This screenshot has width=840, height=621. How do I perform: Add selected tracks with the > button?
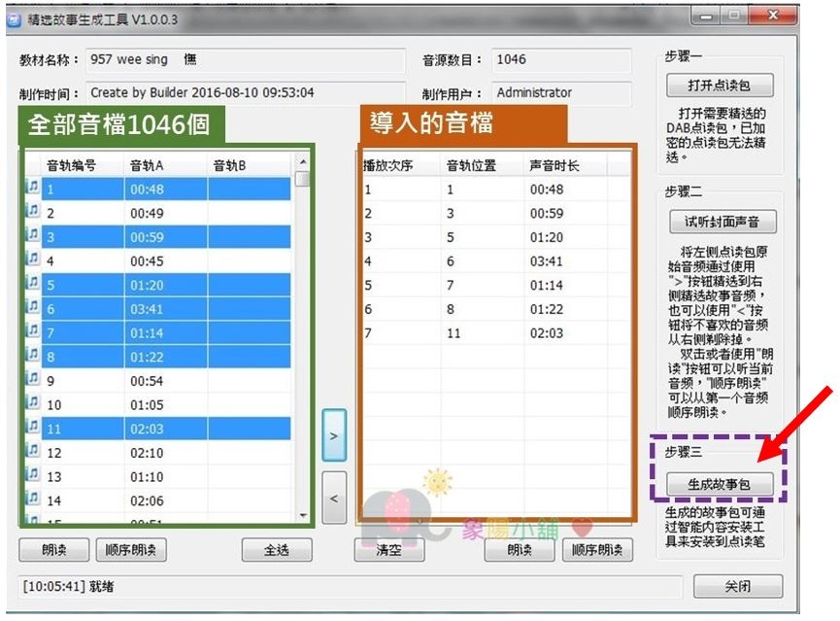334,435
